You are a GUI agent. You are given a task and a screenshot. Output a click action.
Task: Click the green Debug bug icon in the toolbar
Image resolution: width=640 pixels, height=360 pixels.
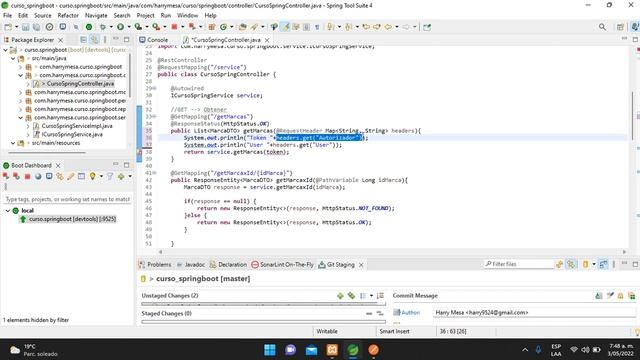pos(103,27)
